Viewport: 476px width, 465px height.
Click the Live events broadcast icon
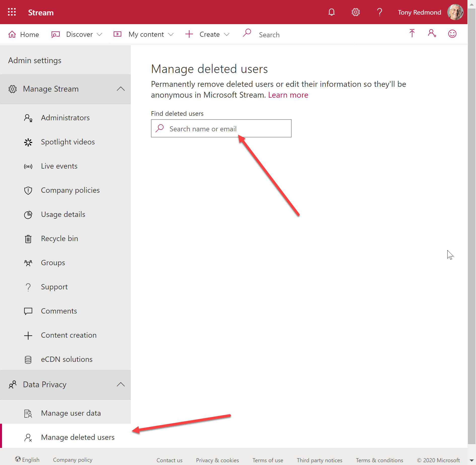click(28, 166)
